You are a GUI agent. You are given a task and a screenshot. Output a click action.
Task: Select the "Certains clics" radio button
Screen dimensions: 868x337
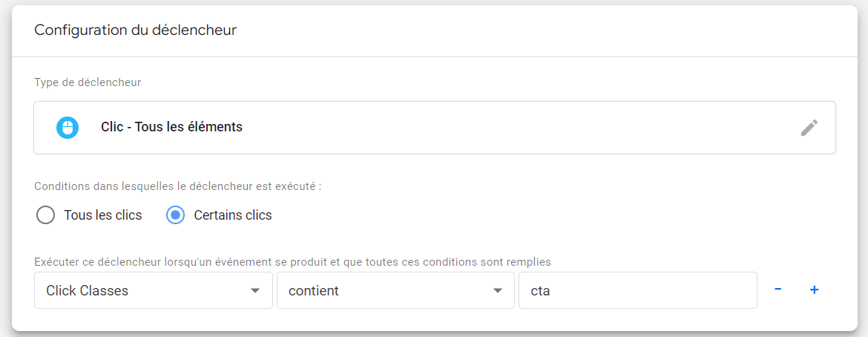(175, 215)
